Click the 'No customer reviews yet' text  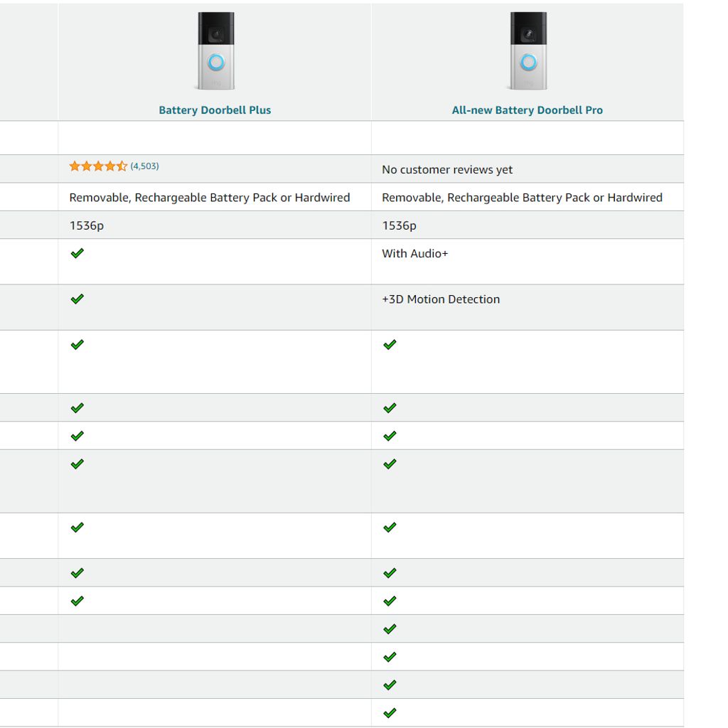coord(447,170)
